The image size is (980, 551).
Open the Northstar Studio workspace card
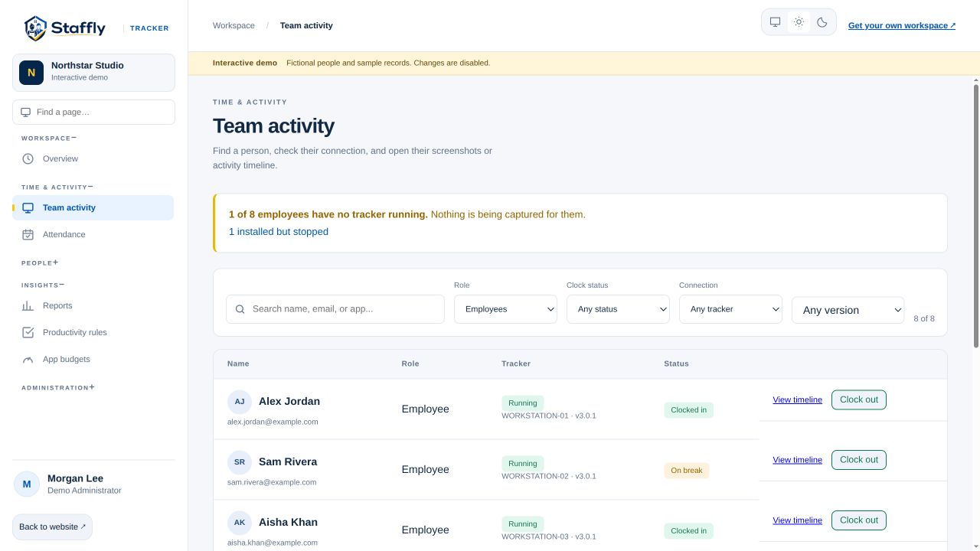click(93, 73)
